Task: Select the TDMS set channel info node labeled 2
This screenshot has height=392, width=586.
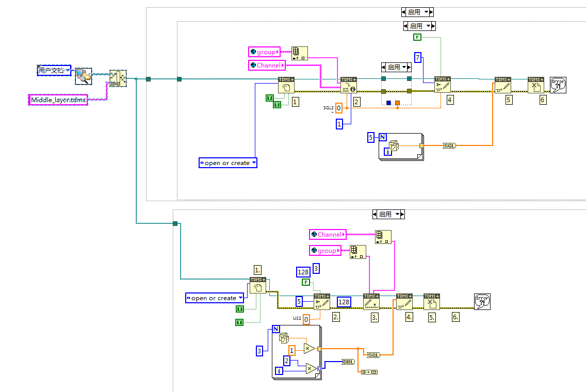Action: 349,85
